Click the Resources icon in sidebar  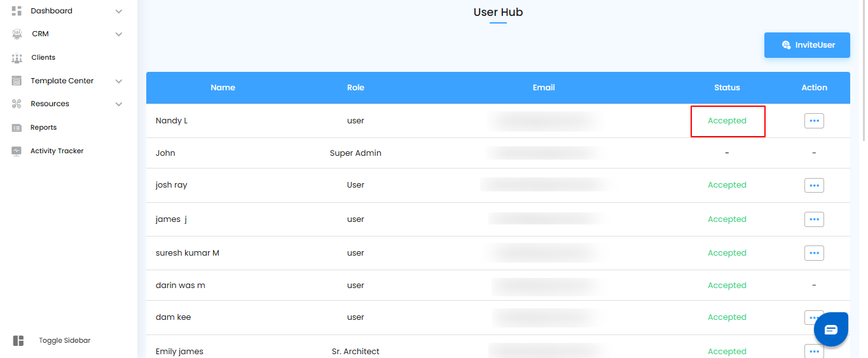tap(17, 104)
